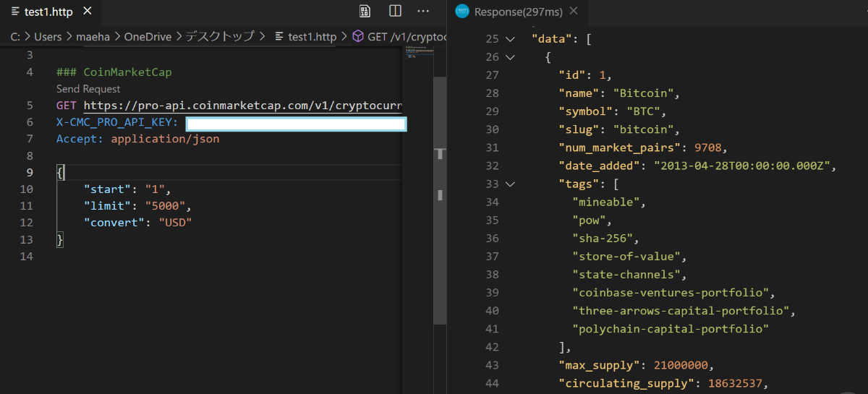Click the "date_added" response line
Image resolution: width=868 pixels, height=394 pixels.
click(x=697, y=166)
